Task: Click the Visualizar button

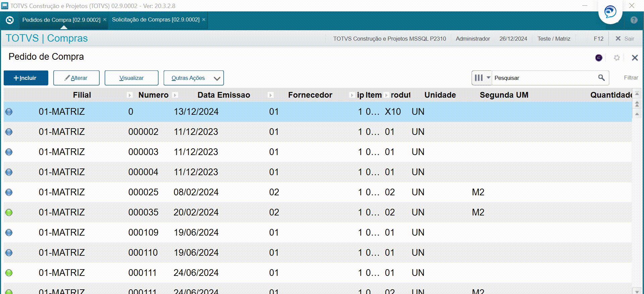Action: (131, 78)
